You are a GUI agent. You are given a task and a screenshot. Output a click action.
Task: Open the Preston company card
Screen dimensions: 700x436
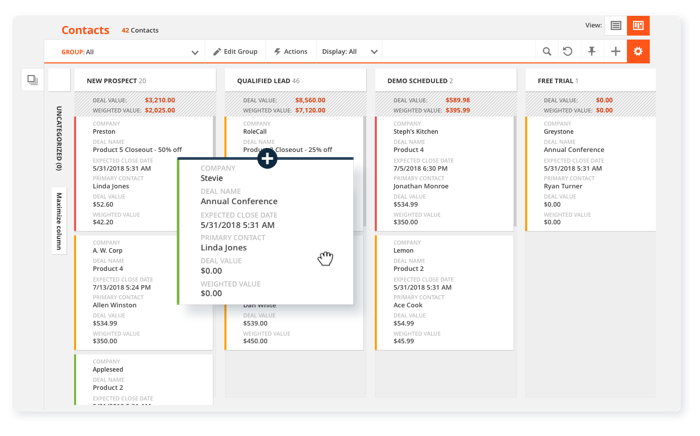pyautogui.click(x=144, y=174)
